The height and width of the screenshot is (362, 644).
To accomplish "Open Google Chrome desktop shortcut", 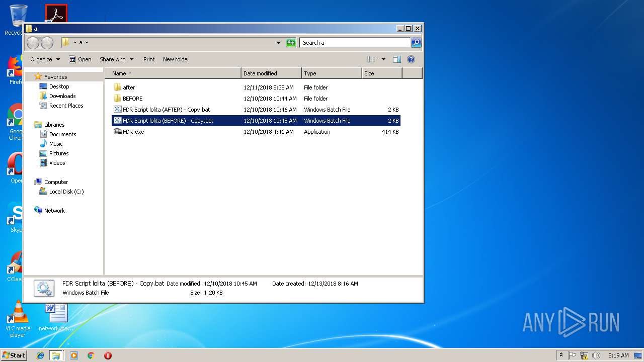I will tap(15, 122).
